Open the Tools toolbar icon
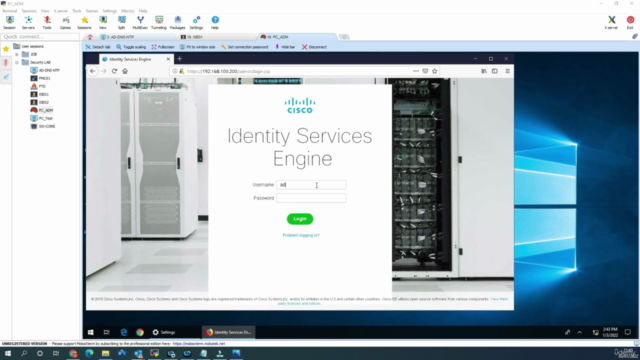This screenshot has height=360, width=640. tap(47, 22)
